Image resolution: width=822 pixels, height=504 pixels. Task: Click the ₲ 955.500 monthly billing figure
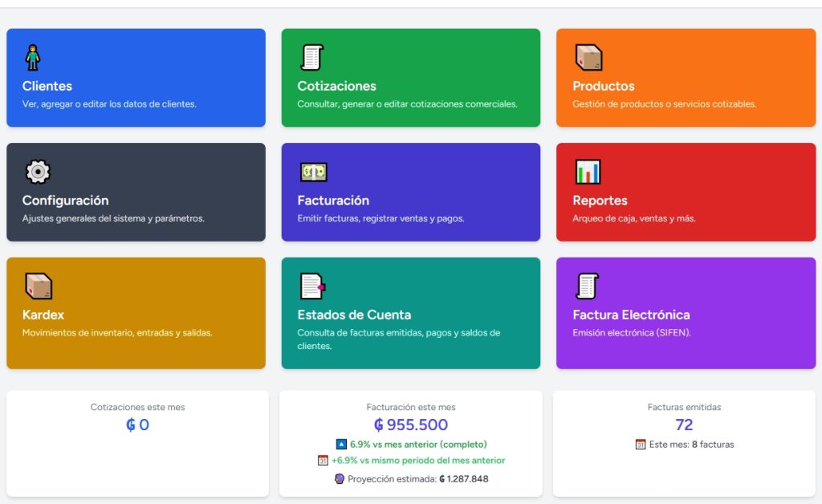[411, 425]
